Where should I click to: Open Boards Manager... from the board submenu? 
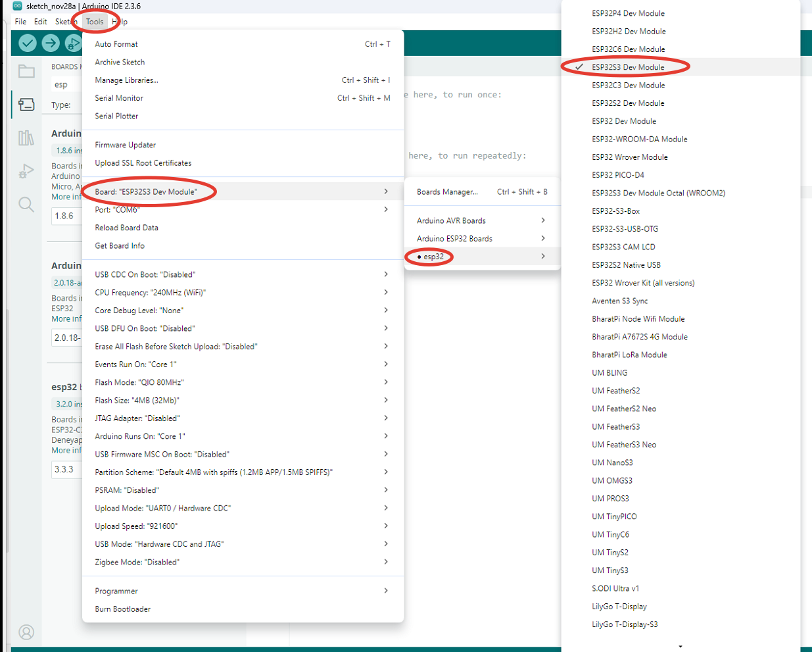coord(447,192)
